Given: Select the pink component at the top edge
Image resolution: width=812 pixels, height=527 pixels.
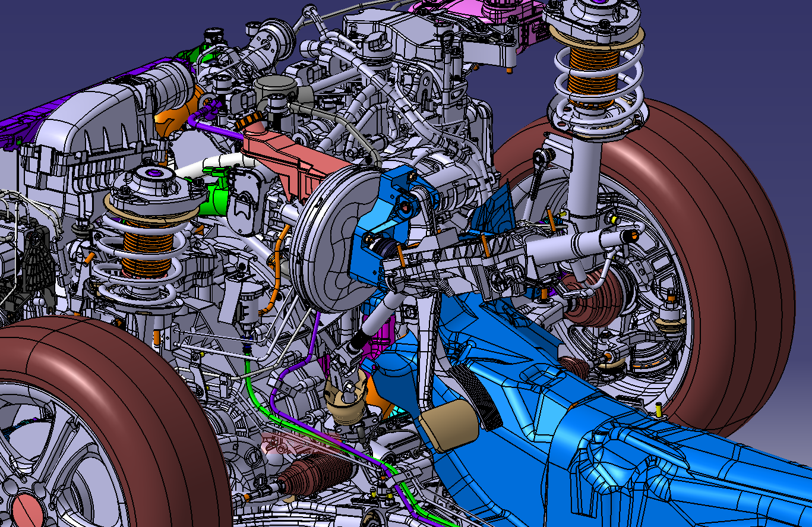Looking at the screenshot, I should click(x=475, y=18).
